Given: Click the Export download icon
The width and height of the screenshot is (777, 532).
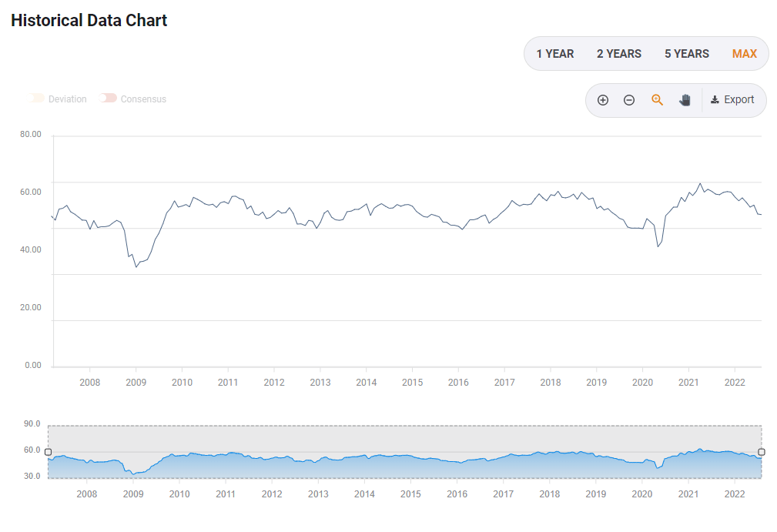Looking at the screenshot, I should [715, 100].
